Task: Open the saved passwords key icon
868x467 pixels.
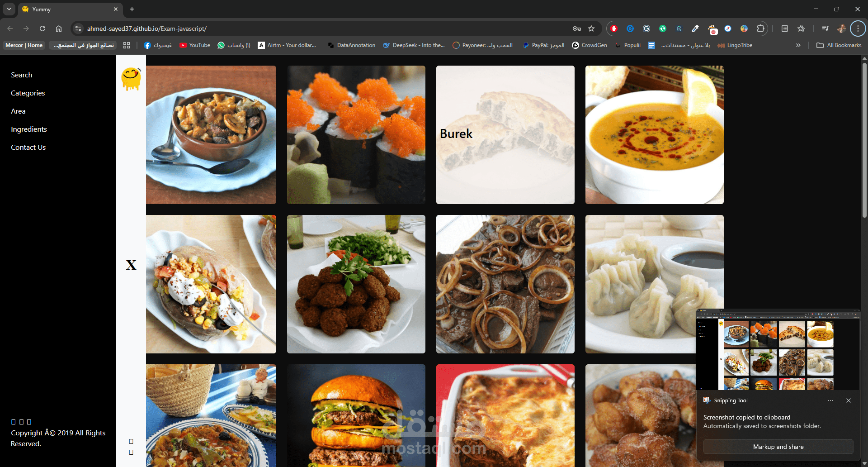Action: pyautogui.click(x=577, y=29)
